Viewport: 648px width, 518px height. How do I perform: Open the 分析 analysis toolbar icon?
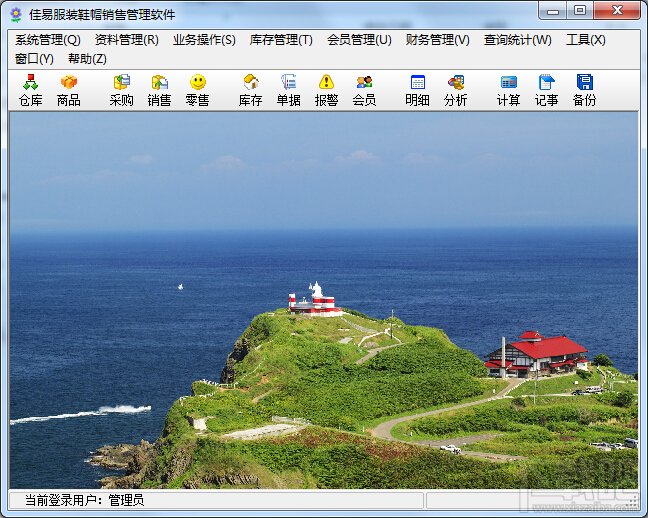click(455, 91)
